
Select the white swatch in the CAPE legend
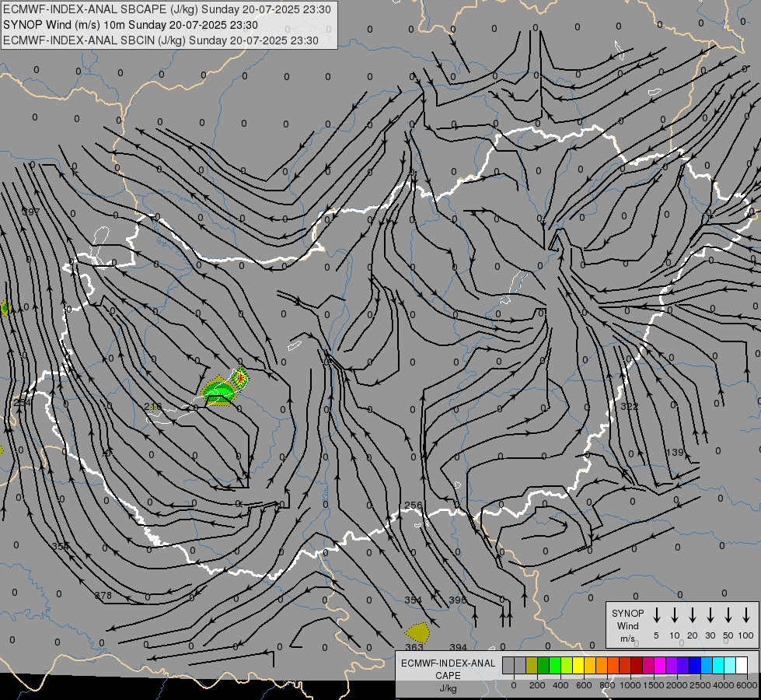741,665
